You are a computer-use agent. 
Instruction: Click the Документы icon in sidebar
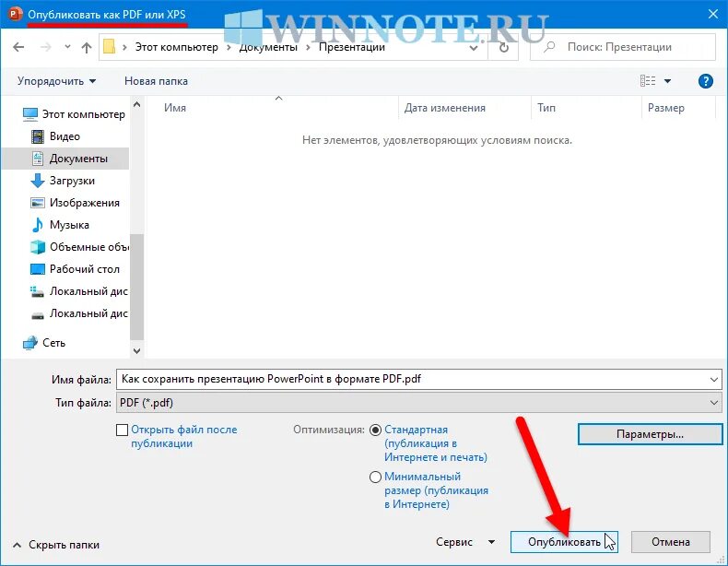tap(38, 159)
